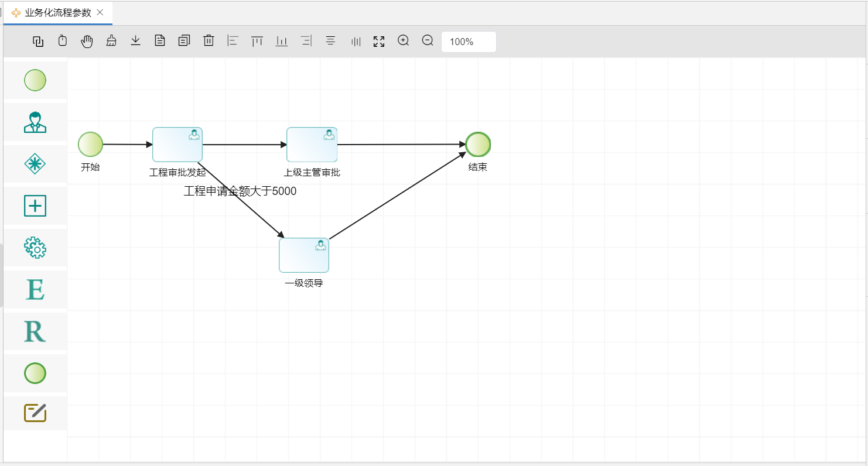Zoom out with the magnifier minus icon
Viewport: 868px width, 466px height.
[x=428, y=41]
